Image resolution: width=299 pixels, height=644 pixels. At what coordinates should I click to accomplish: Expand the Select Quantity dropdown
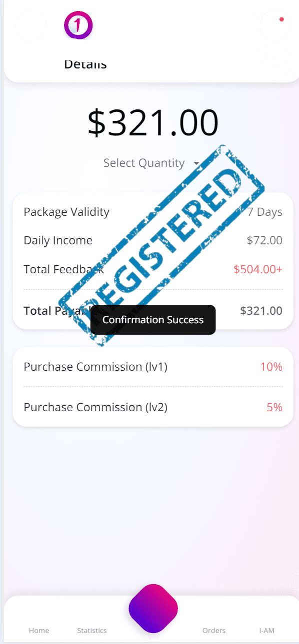click(x=152, y=163)
